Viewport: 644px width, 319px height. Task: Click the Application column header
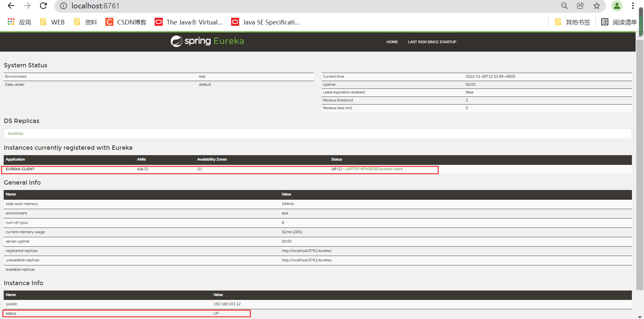(15, 159)
